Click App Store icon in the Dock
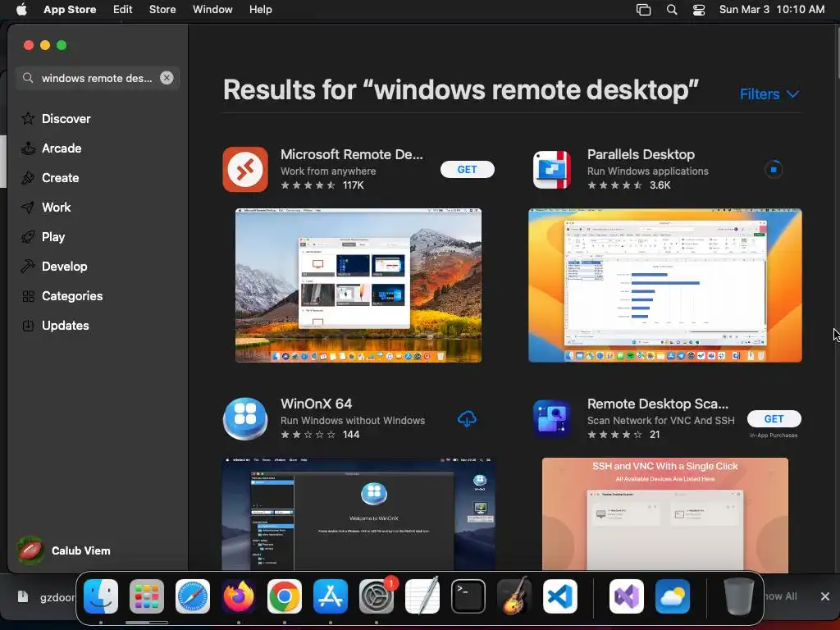840x630 pixels. point(331,596)
